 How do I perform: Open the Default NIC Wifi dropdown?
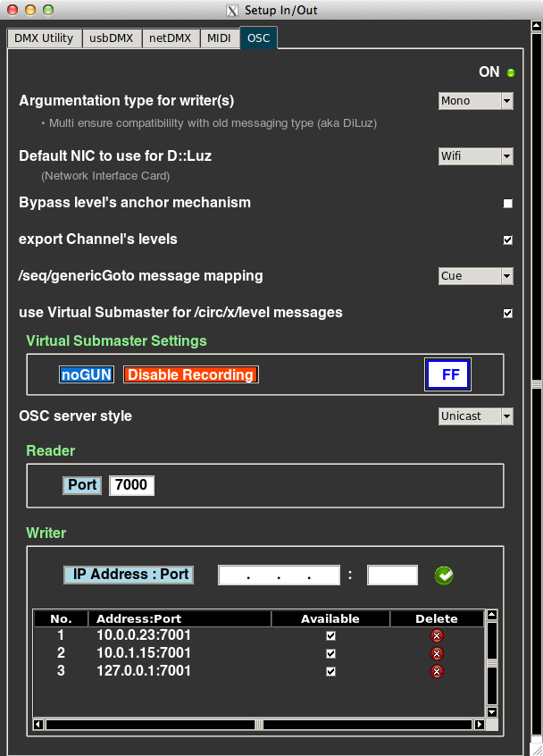475,156
